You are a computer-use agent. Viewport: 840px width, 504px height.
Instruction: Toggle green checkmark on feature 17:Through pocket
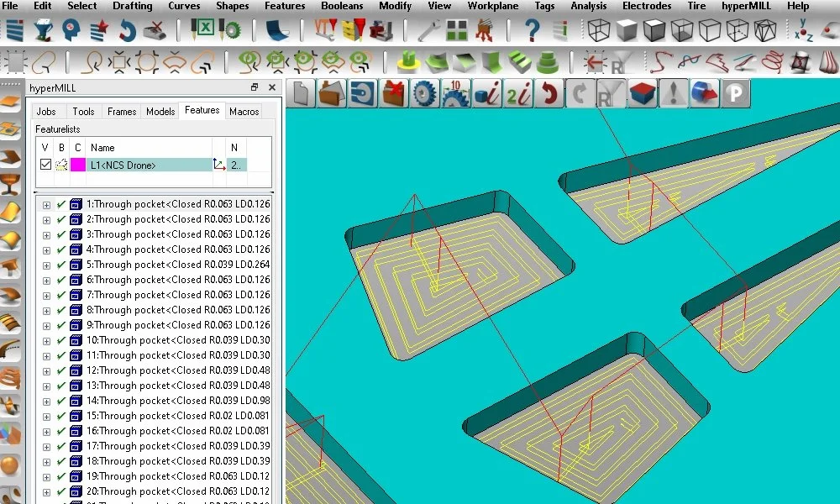(x=61, y=446)
